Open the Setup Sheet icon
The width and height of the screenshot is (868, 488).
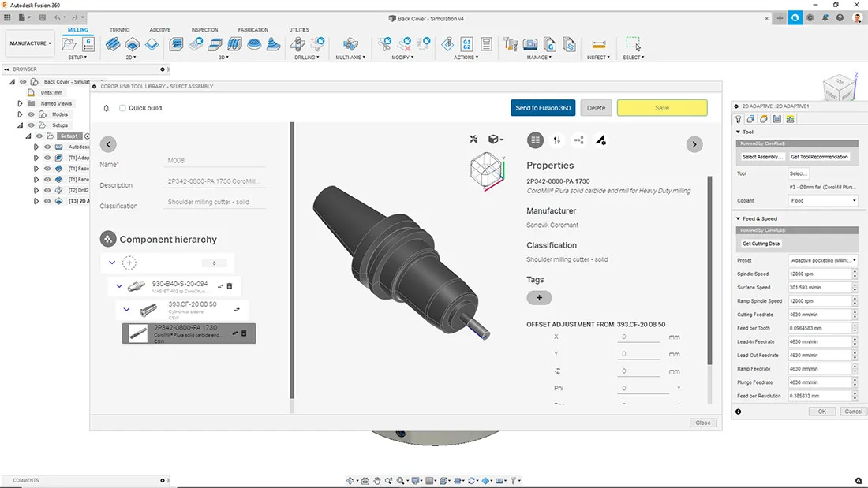(486, 44)
